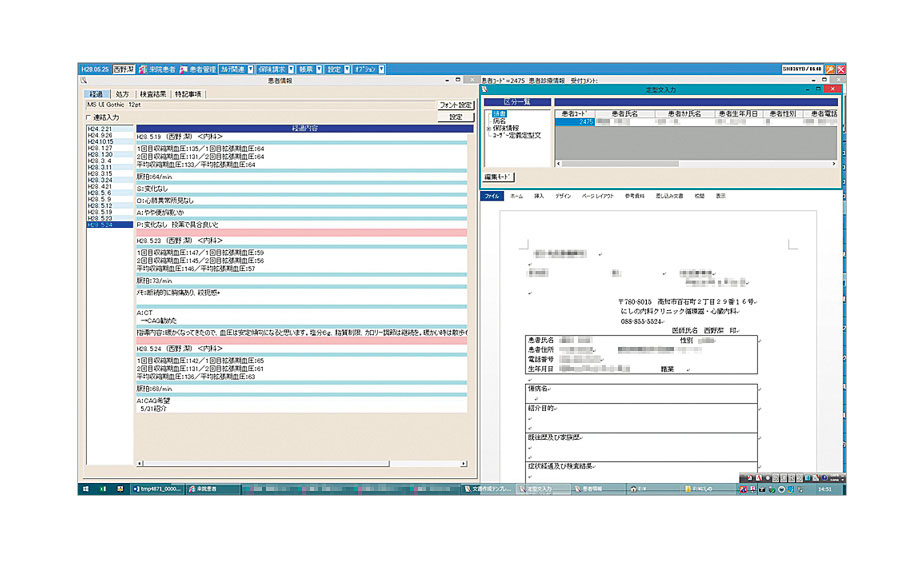Switch to the 処方 tab
This screenshot has width=920, height=568.
(122, 94)
